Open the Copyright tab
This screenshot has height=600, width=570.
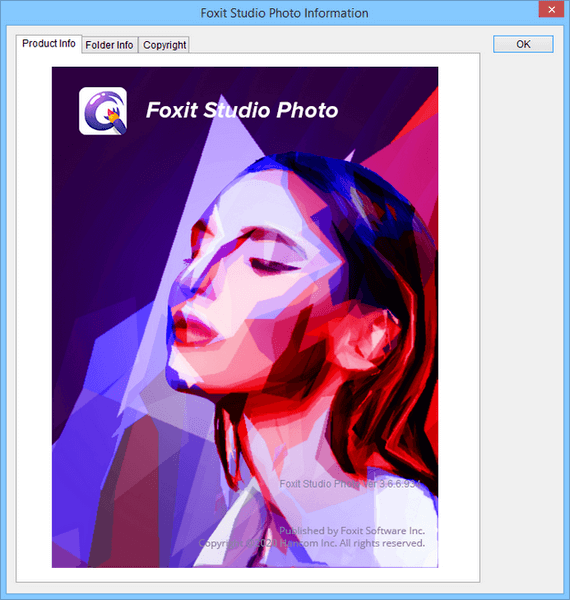pyautogui.click(x=164, y=45)
